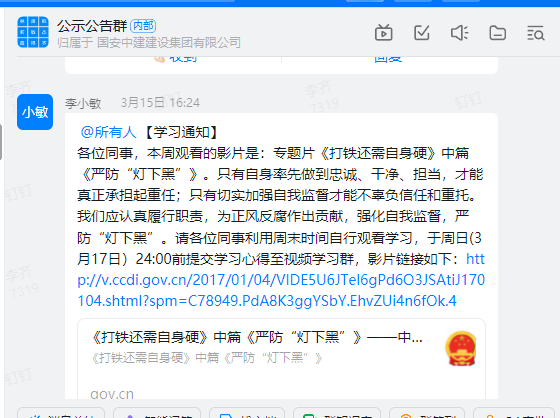Click the 收到 acknowledge button

click(x=176, y=58)
